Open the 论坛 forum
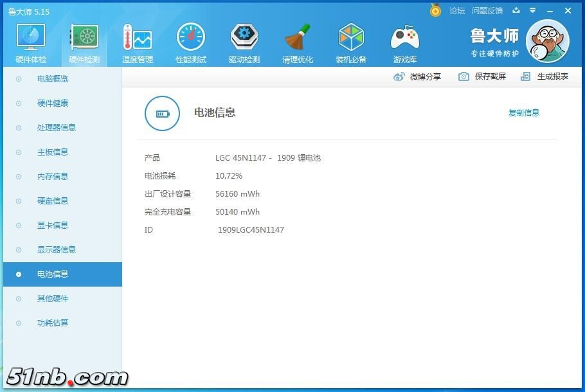The height and width of the screenshot is (392, 585). (458, 10)
